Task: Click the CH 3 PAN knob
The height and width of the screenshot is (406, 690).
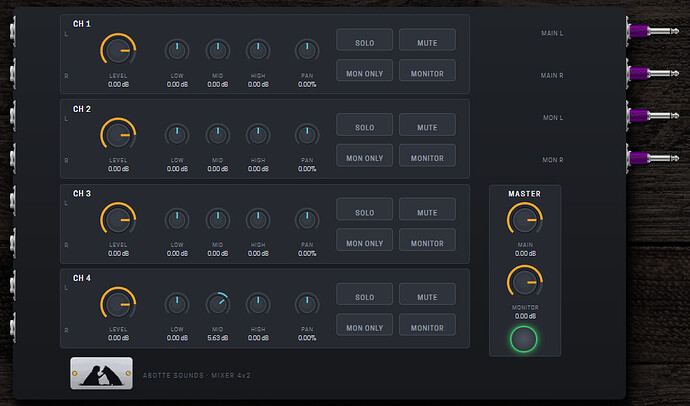Action: point(307,219)
